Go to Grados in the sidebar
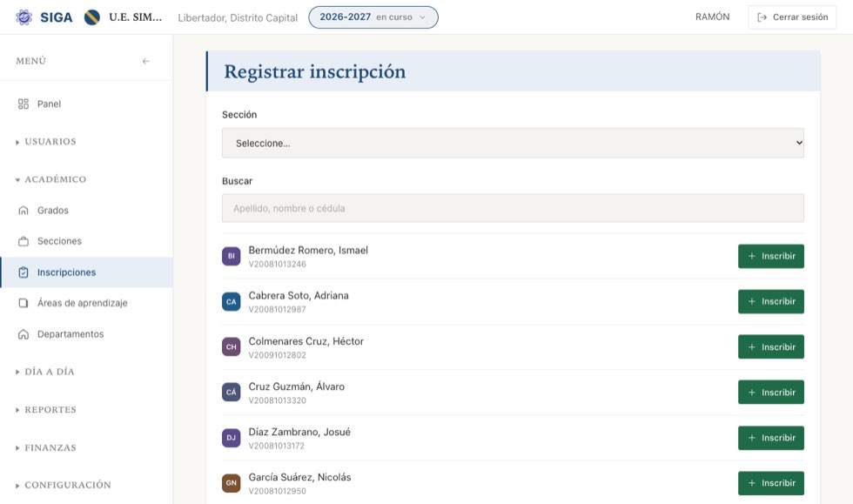This screenshot has height=504, width=853. point(86,210)
